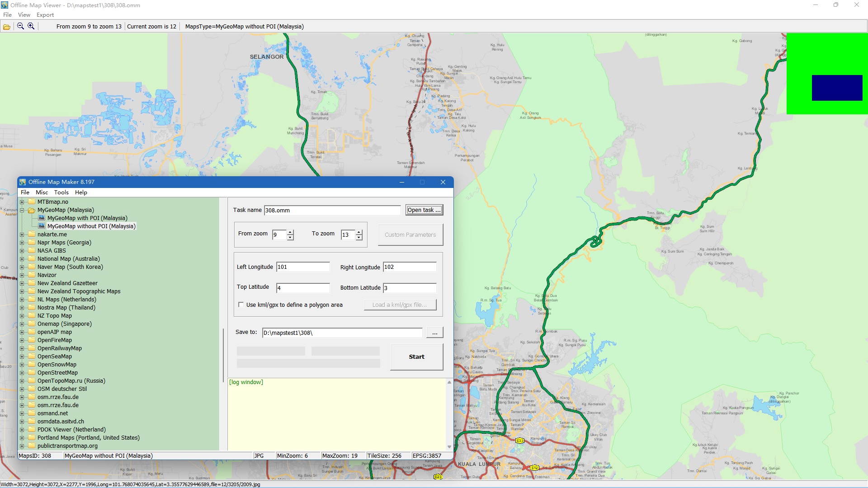Expand the Nostra Map (Thailand) node

coord(22,308)
